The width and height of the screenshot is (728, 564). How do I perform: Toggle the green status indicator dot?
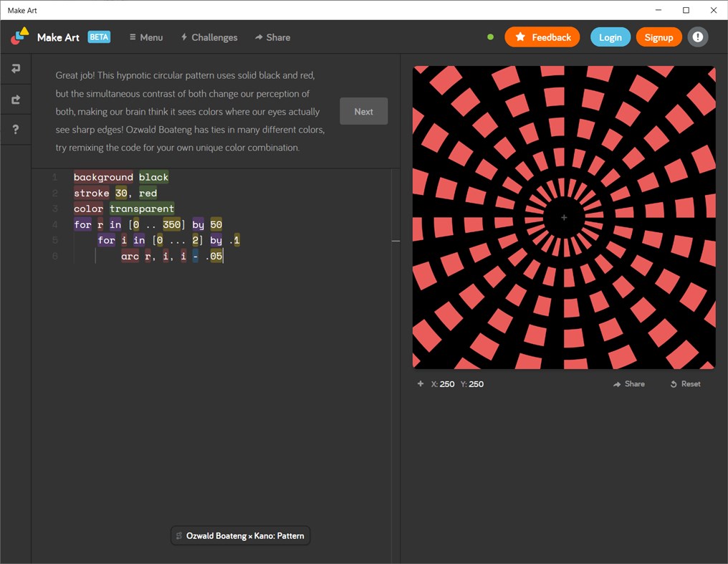(490, 37)
